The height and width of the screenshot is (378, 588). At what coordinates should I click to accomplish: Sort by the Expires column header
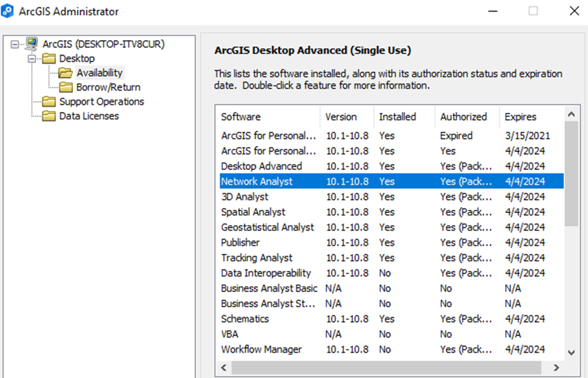pyautogui.click(x=531, y=117)
